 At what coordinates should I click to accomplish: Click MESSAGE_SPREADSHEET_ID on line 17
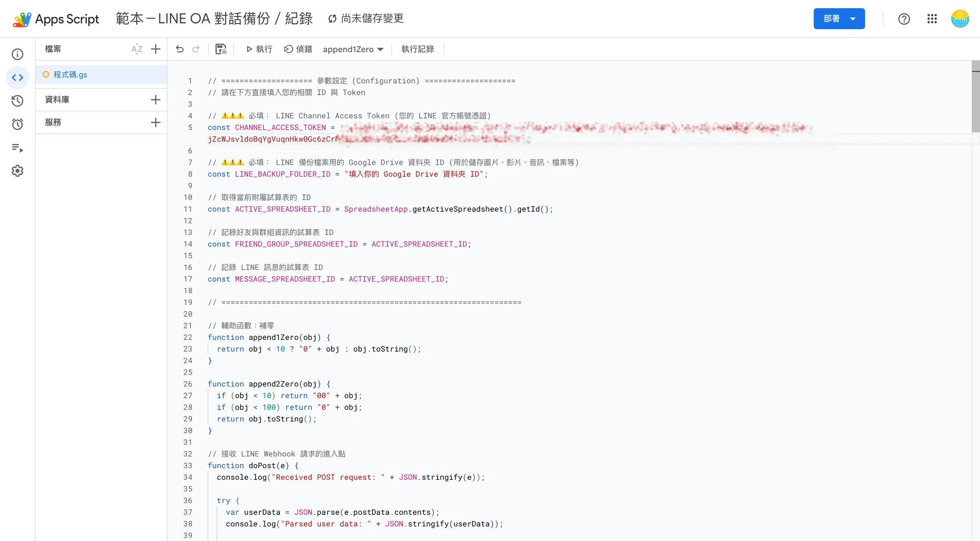point(285,279)
